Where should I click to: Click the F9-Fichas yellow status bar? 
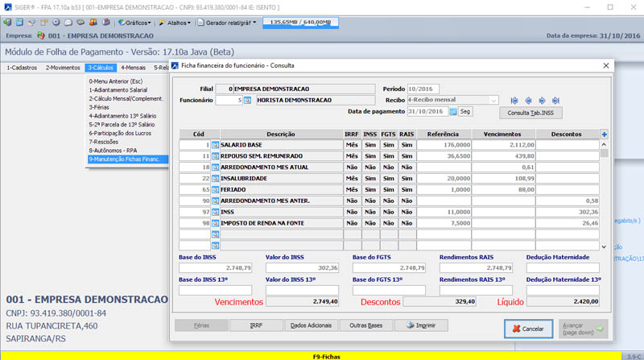point(311,356)
